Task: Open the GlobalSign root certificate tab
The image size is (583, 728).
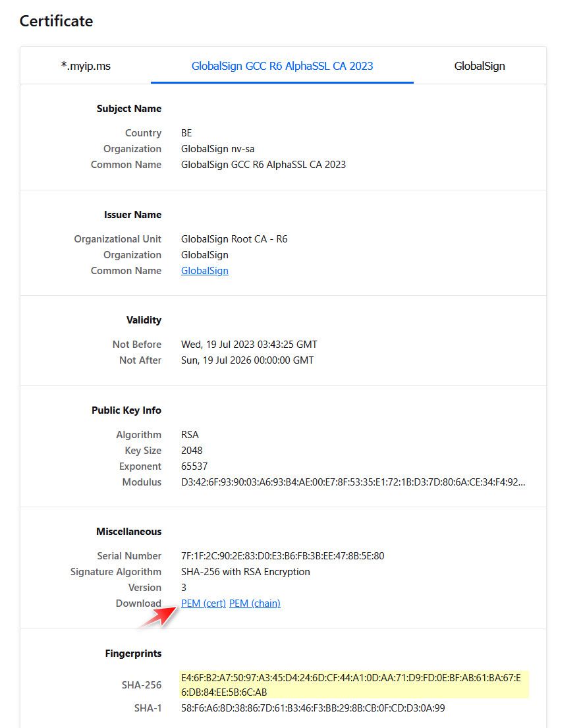Action: pyautogui.click(x=480, y=66)
